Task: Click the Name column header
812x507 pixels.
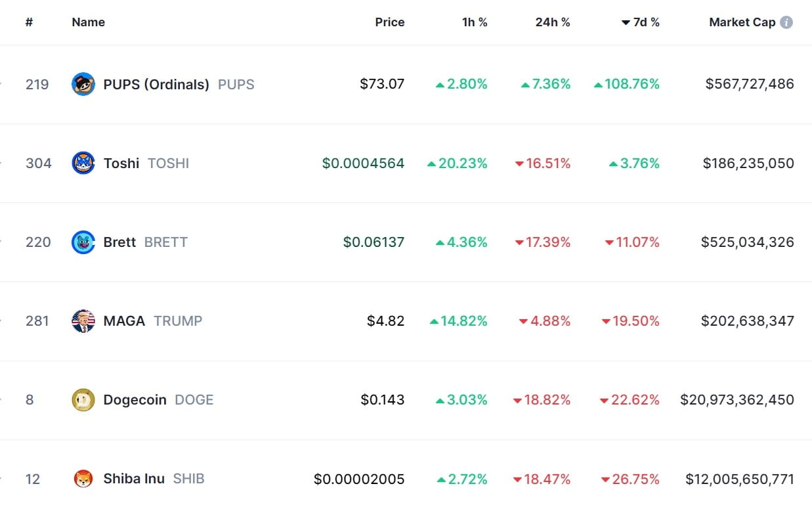Action: click(x=87, y=22)
